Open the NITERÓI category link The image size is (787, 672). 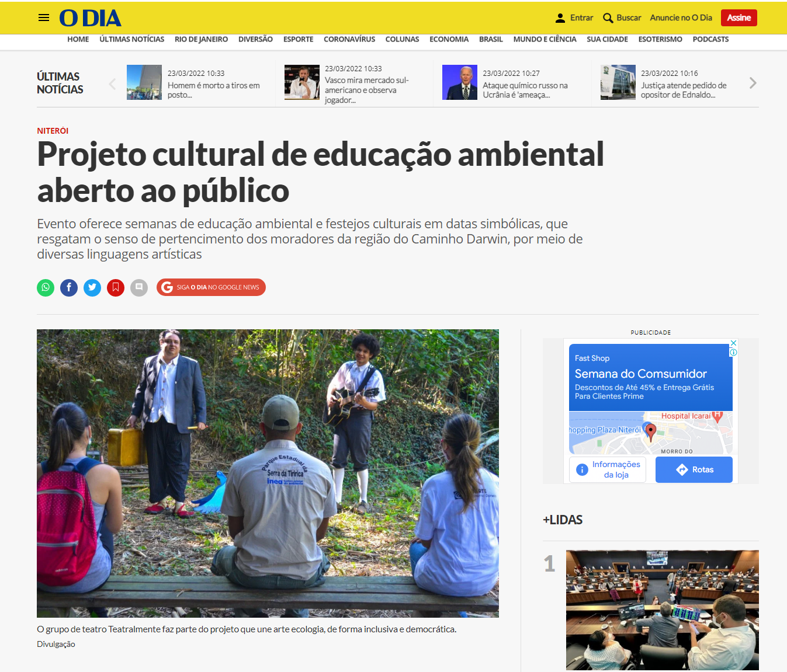(53, 131)
